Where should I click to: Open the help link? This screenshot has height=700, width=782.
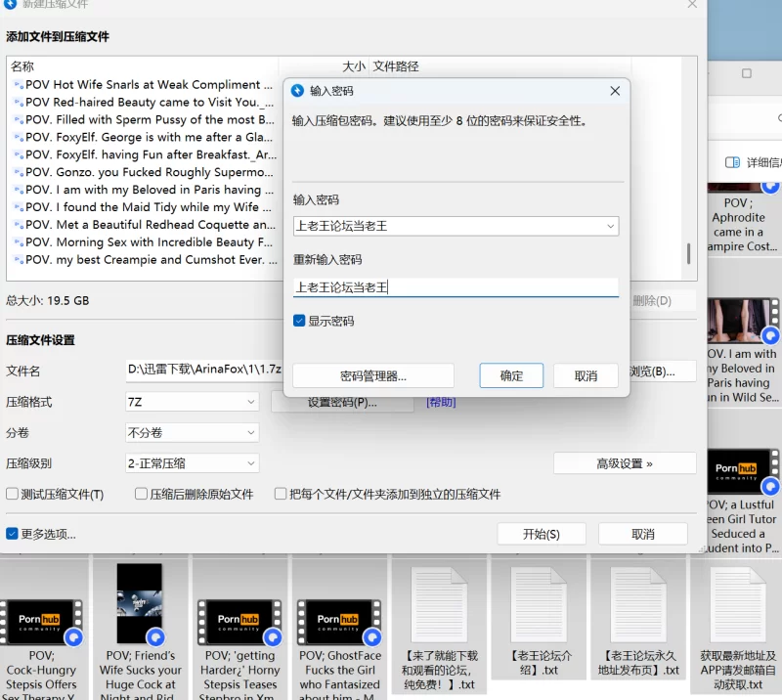[441, 402]
